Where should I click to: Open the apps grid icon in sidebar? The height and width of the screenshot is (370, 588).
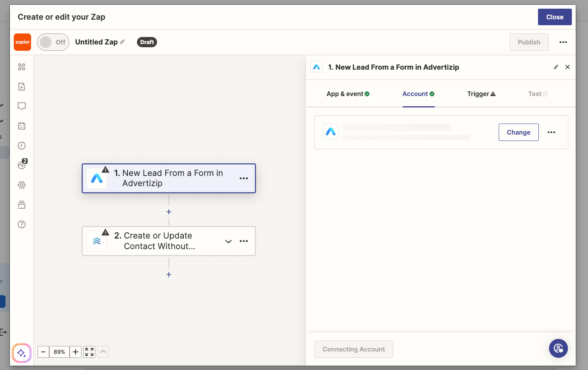22,67
